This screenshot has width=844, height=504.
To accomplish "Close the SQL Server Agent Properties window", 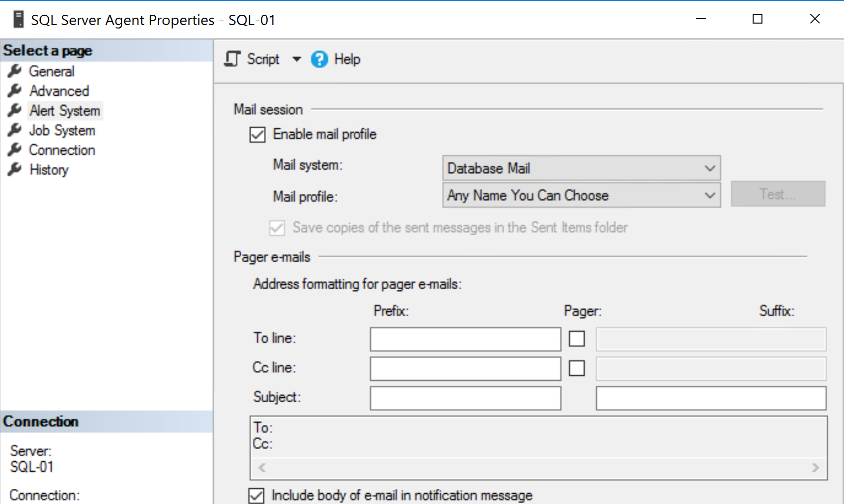I will pos(815,19).
